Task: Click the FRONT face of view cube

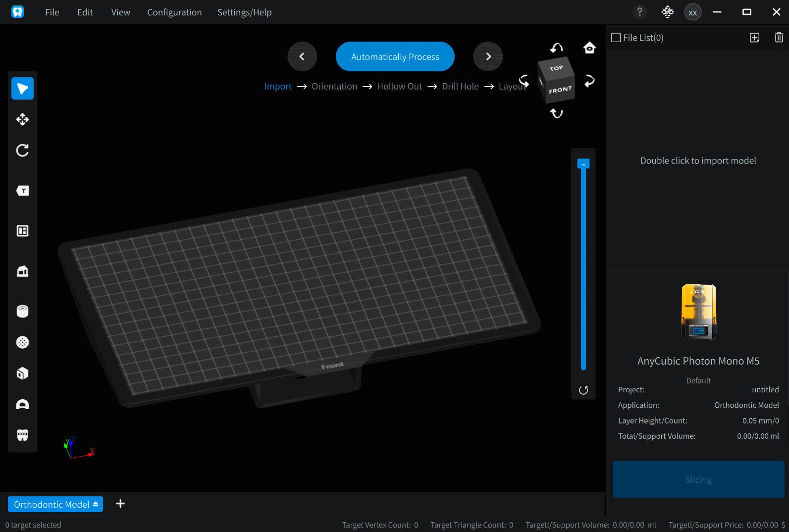Action: [x=560, y=90]
